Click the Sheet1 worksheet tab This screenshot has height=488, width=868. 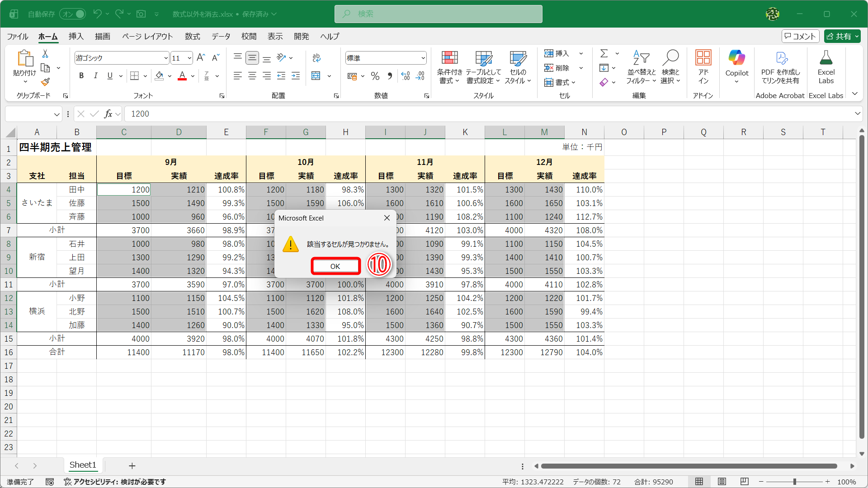click(x=83, y=465)
